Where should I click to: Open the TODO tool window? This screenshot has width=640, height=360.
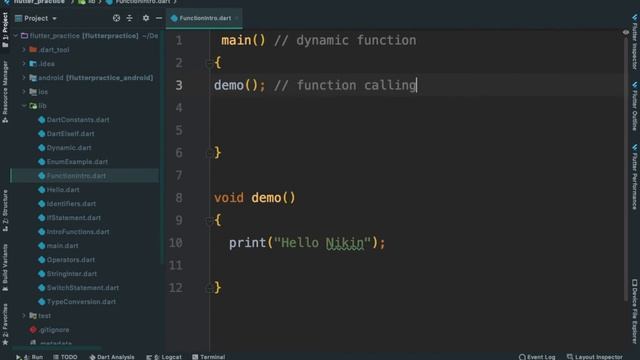point(65,357)
